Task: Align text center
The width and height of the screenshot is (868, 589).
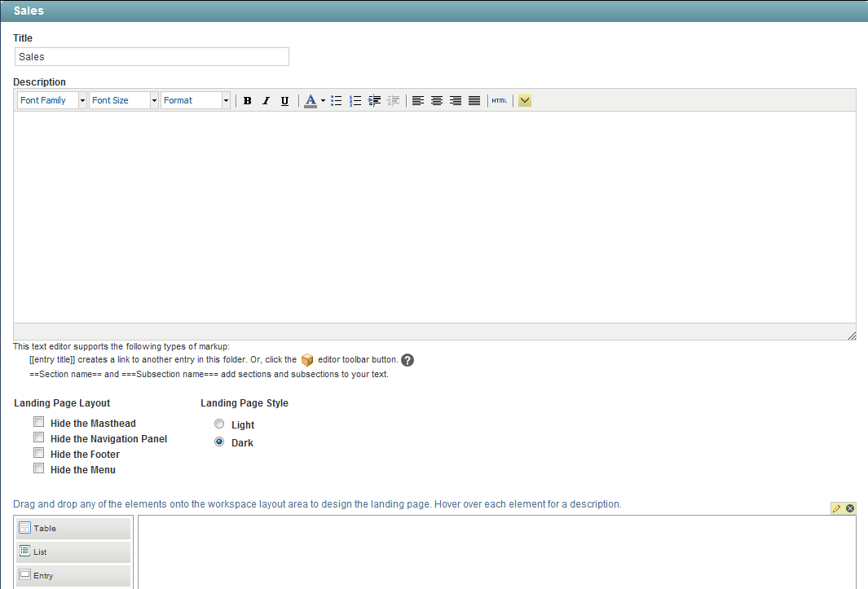Action: [437, 101]
